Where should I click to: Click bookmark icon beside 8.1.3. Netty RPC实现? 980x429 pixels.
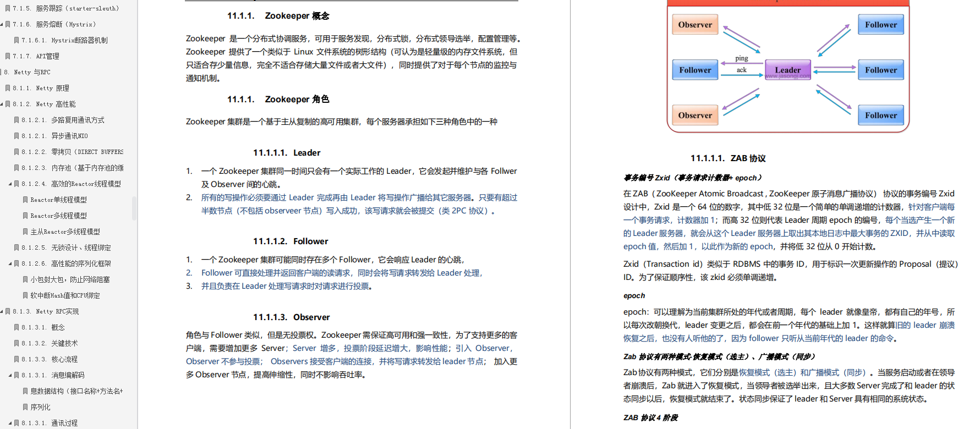click(8, 311)
